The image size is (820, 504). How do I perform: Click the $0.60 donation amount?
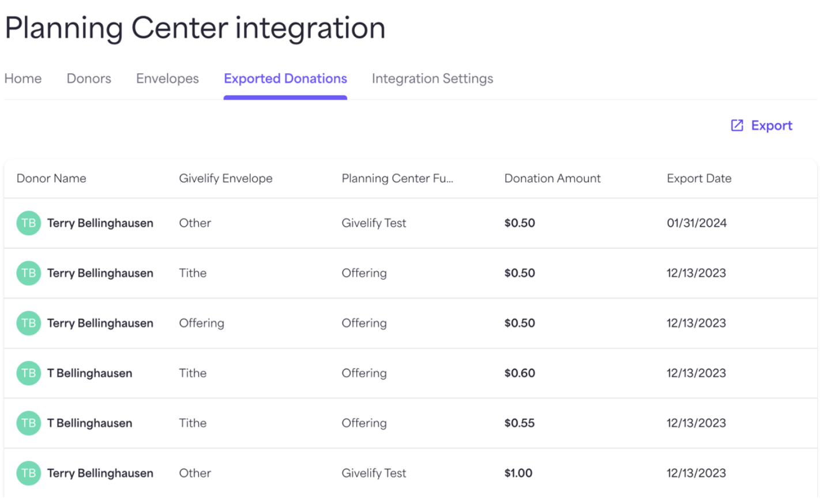coord(520,373)
